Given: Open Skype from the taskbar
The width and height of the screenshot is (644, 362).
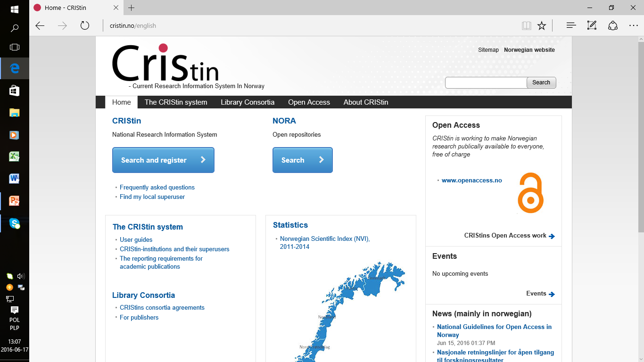Looking at the screenshot, I should pos(14,223).
